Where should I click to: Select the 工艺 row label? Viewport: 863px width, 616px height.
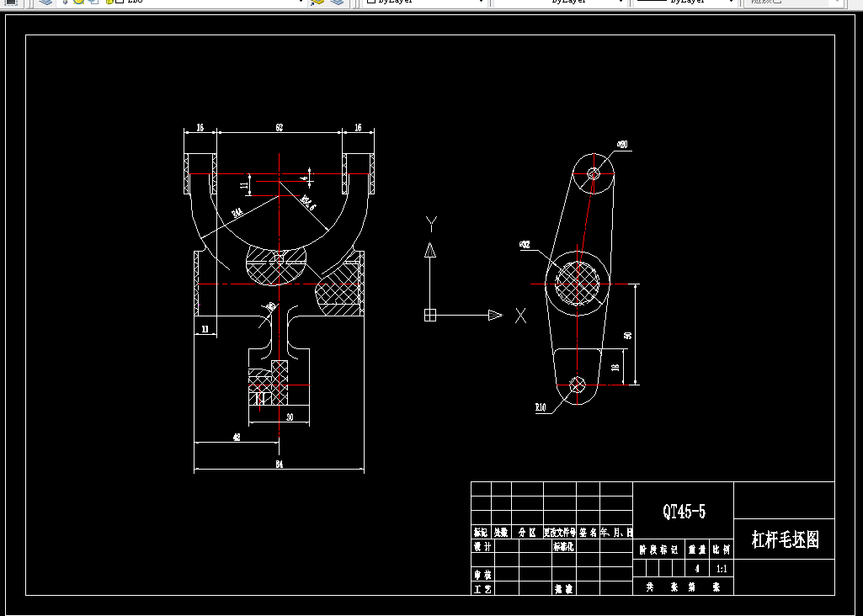(482, 589)
